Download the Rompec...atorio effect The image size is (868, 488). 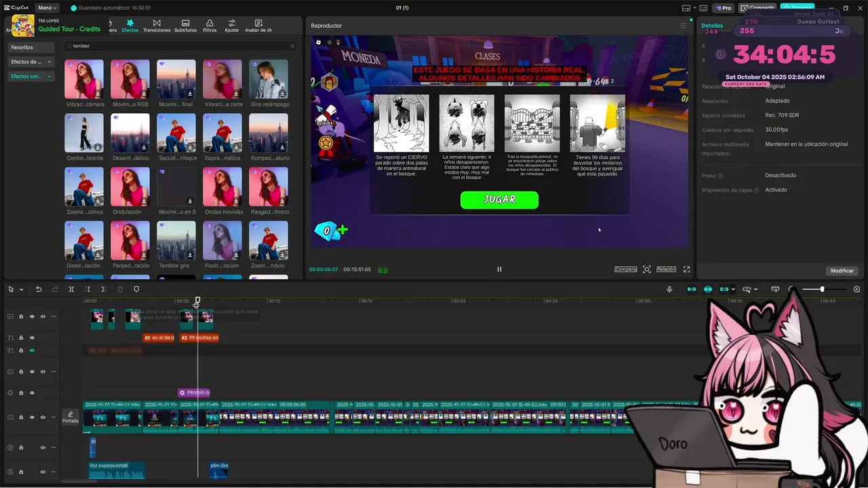click(282, 147)
